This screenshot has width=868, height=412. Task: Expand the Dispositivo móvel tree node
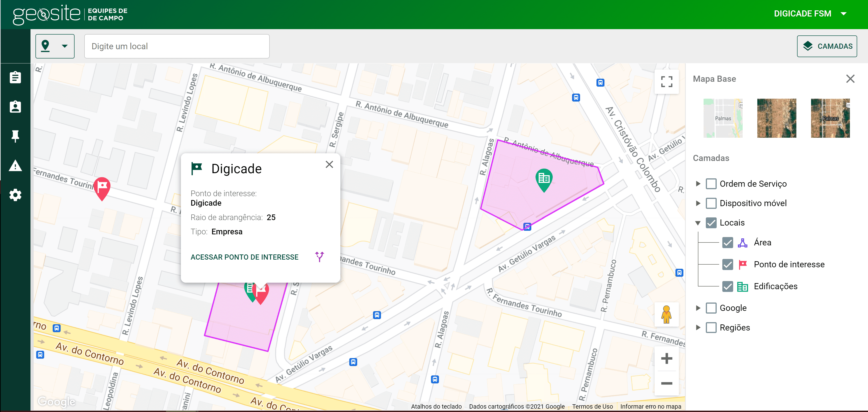click(x=698, y=203)
